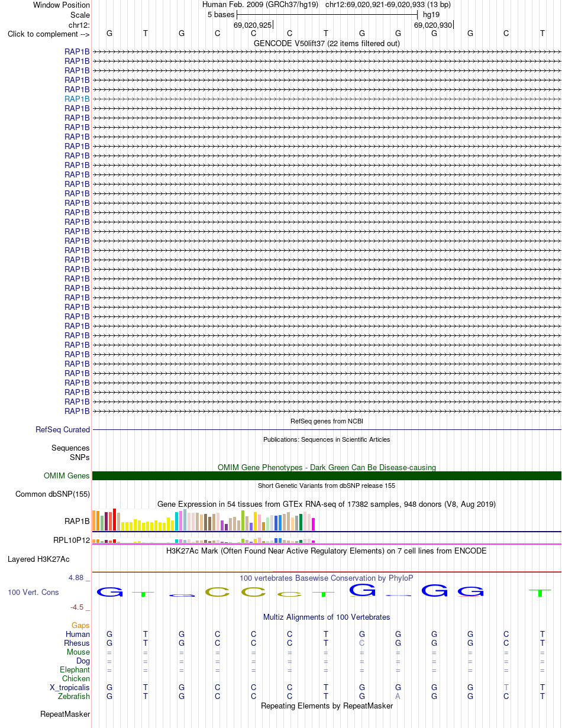This screenshot has width=562, height=728.
Task: Click the 'Common dbSNP(155)' label
Action: pyautogui.click(x=53, y=494)
